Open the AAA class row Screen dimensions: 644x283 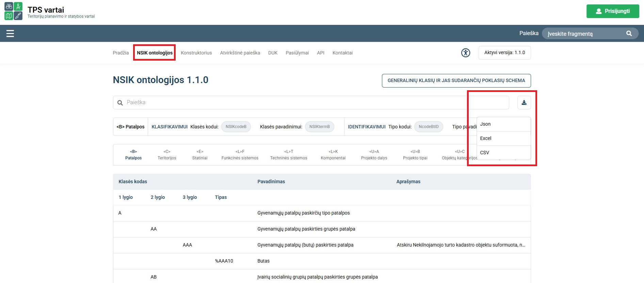tap(322, 245)
